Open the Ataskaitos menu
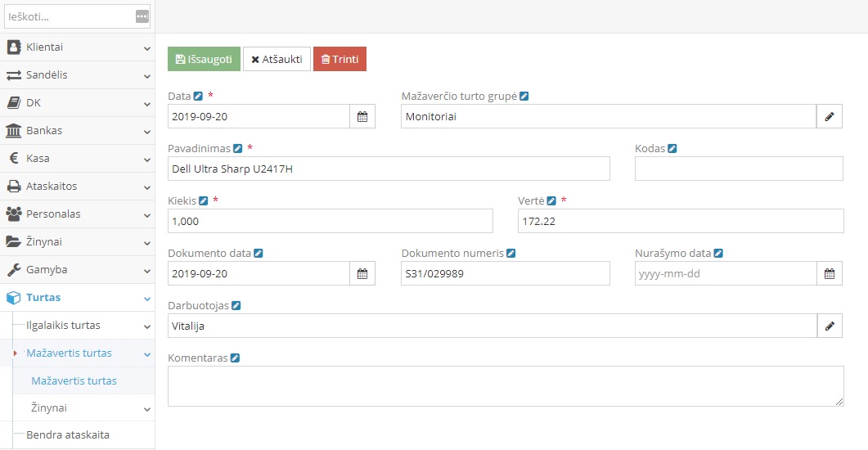This screenshot has height=450, width=868. coord(77,187)
